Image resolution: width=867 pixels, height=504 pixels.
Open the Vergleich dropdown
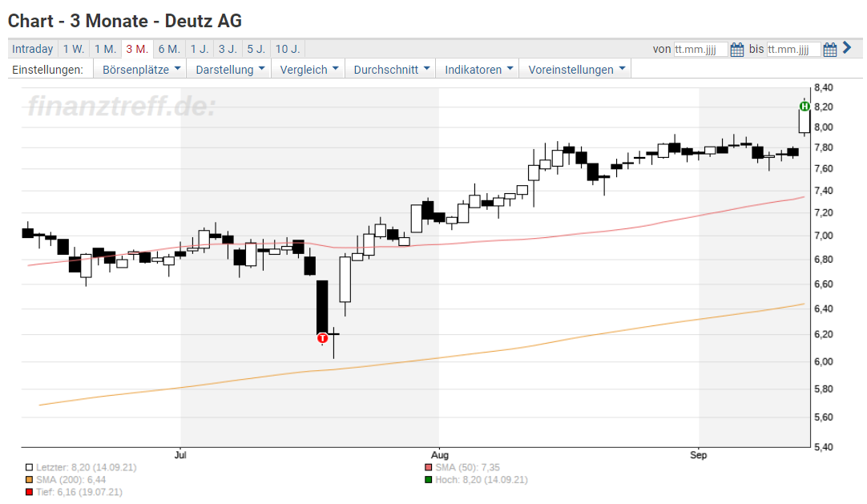(x=308, y=70)
